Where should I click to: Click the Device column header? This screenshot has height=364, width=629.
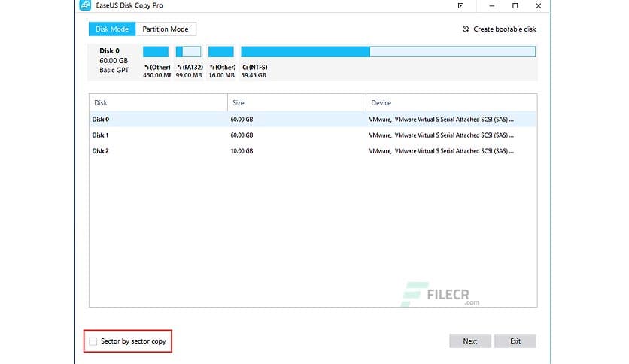point(451,103)
